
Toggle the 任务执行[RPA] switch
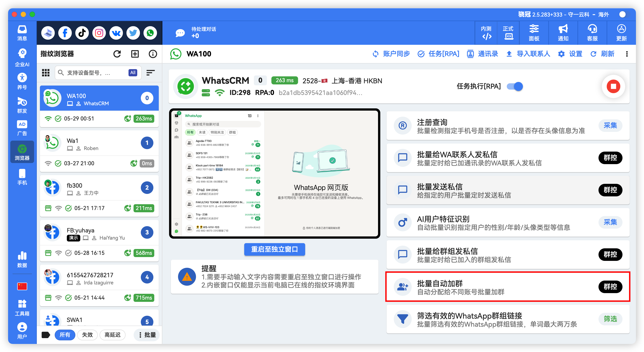coord(515,86)
